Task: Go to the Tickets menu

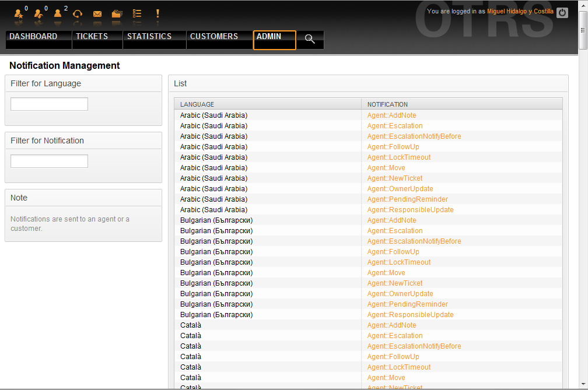Action: pos(92,37)
